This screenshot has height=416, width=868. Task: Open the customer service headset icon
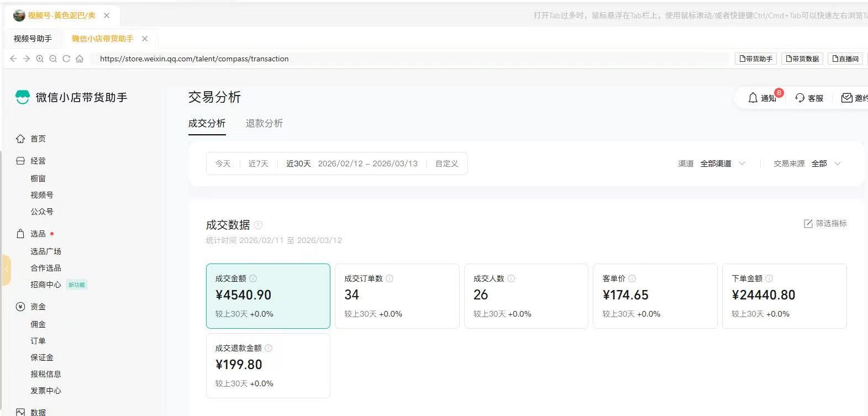(799, 98)
